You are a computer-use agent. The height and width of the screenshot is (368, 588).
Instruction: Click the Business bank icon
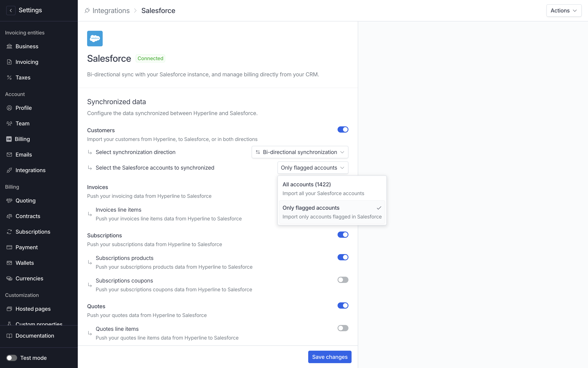point(9,46)
